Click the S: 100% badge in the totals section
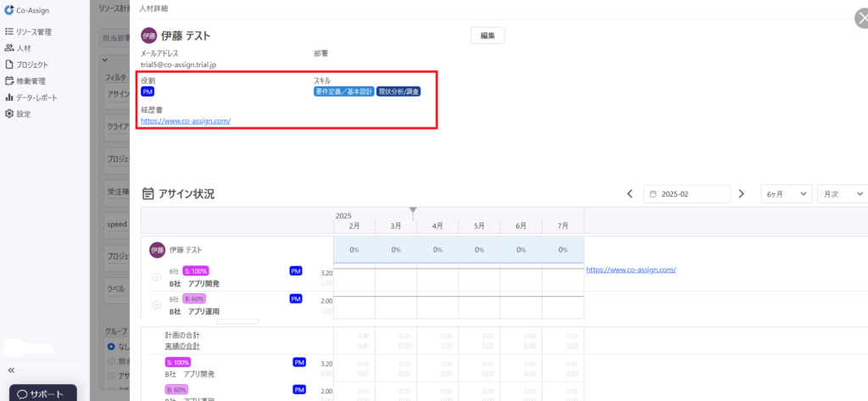Image resolution: width=868 pixels, height=401 pixels. pos(178,362)
